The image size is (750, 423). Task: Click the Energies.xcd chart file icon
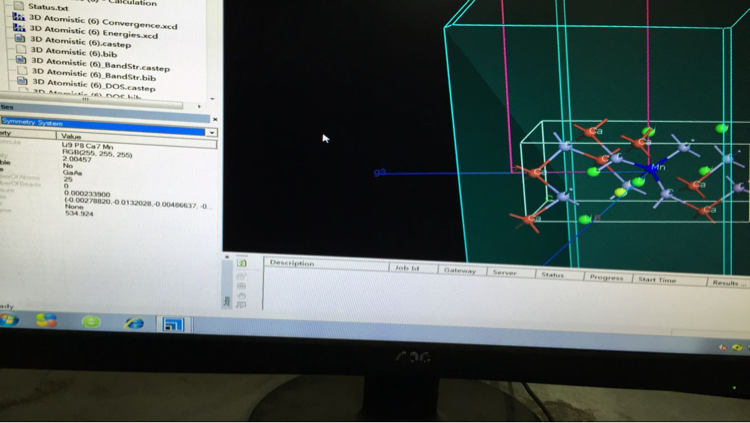pos(19,28)
